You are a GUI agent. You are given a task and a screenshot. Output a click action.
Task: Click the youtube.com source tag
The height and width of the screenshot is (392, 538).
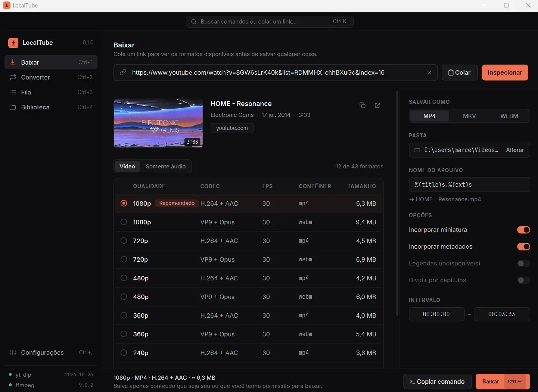click(232, 128)
